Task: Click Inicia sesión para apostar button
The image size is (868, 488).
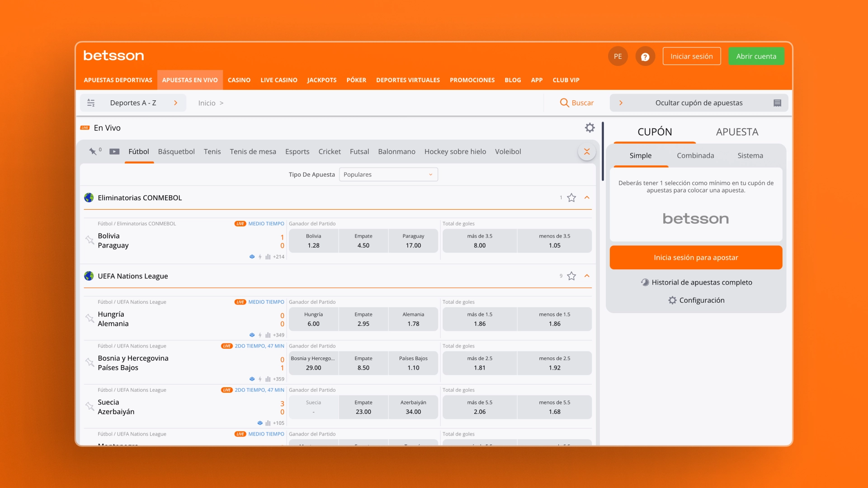Action: pyautogui.click(x=696, y=258)
